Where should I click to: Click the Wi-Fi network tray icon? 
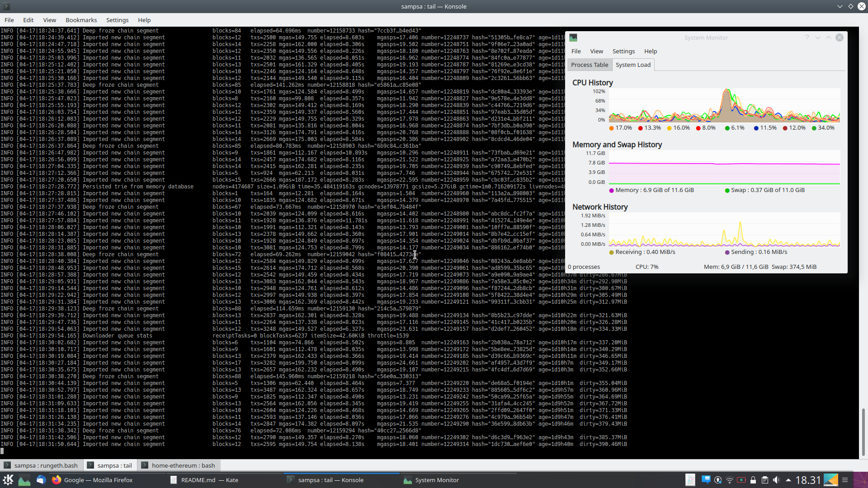point(729,480)
